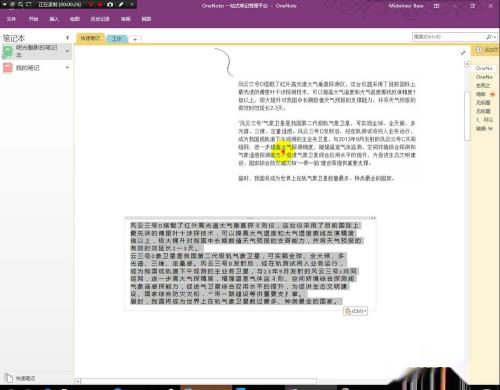Open the 审阅 ribbon tab

pyautogui.click(x=126, y=19)
